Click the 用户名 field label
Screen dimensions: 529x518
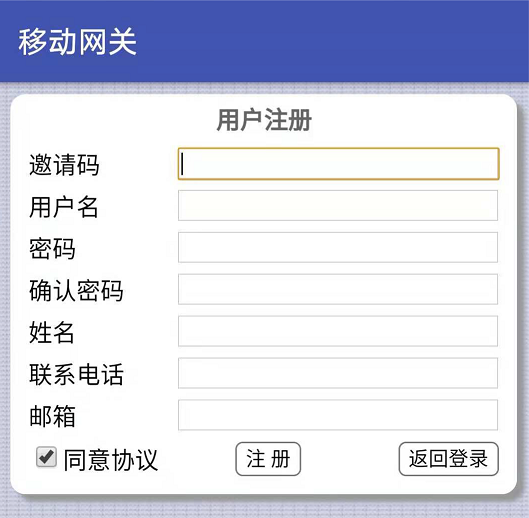point(63,207)
